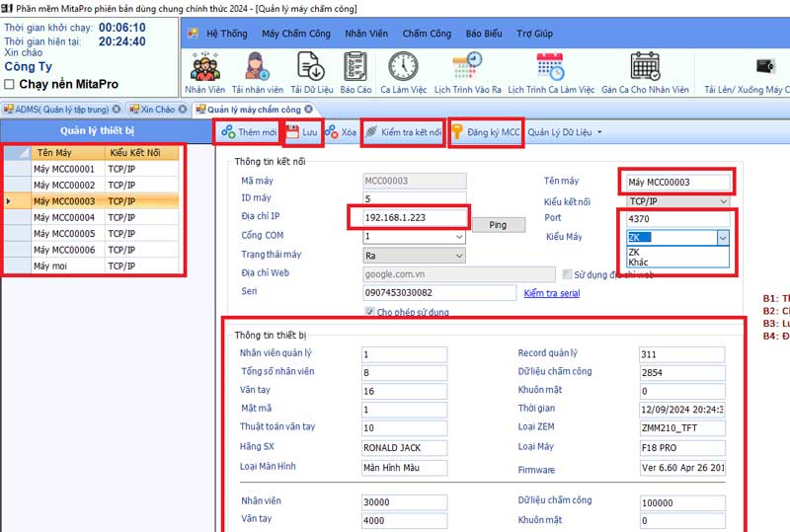
Task: Uncheck the Cho phép sử dụng checkbox
Action: [370, 312]
